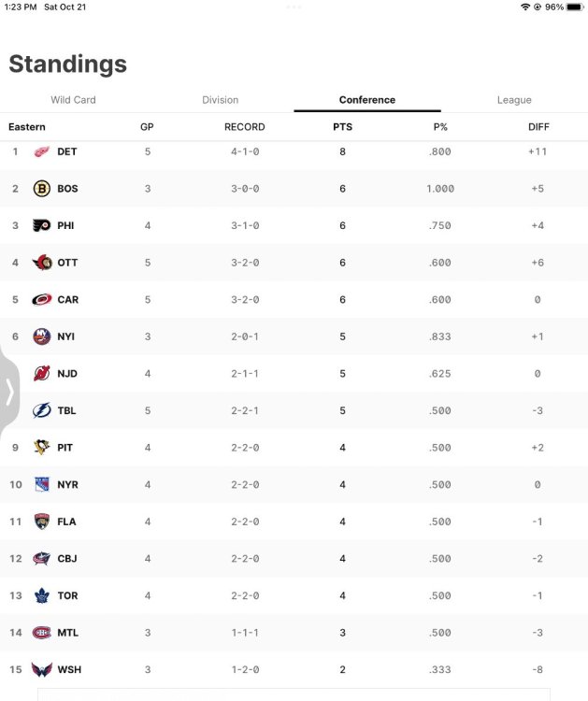Open the TBL team row
The height and width of the screenshot is (701, 588).
[67, 410]
